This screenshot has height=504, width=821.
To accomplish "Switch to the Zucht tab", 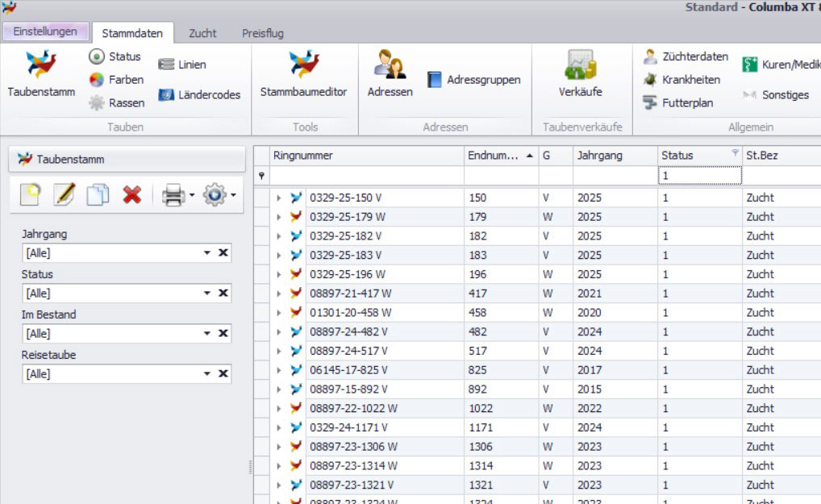I will [x=202, y=33].
